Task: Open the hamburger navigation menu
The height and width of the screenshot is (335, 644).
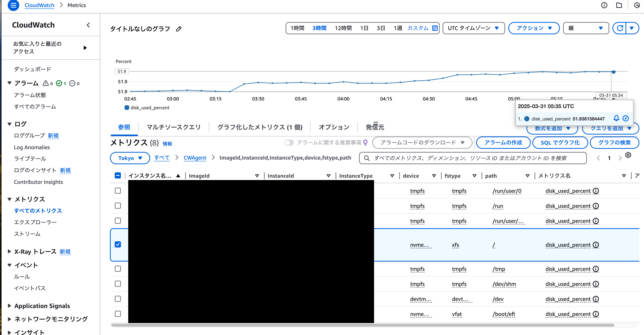Action: [x=13, y=5]
